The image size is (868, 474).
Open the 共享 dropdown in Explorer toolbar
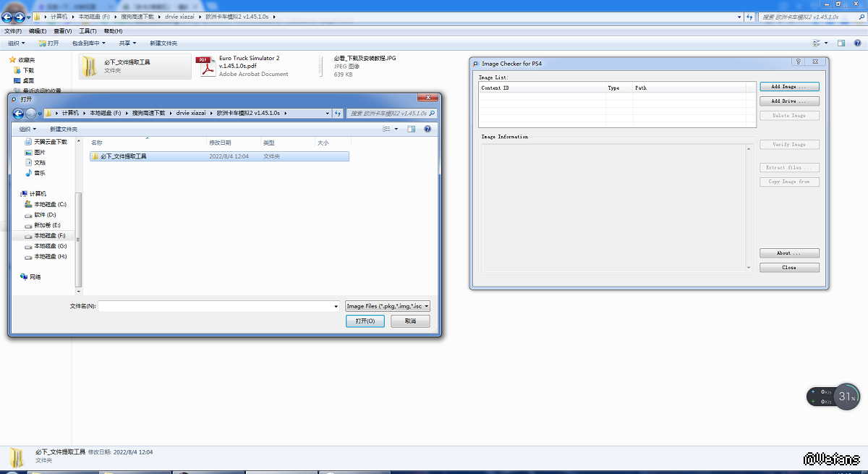point(127,43)
